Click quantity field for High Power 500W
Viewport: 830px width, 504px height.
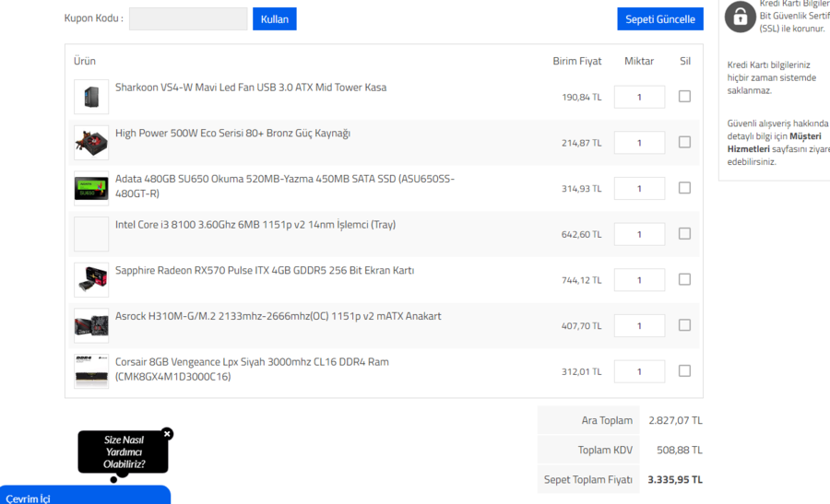pos(639,143)
